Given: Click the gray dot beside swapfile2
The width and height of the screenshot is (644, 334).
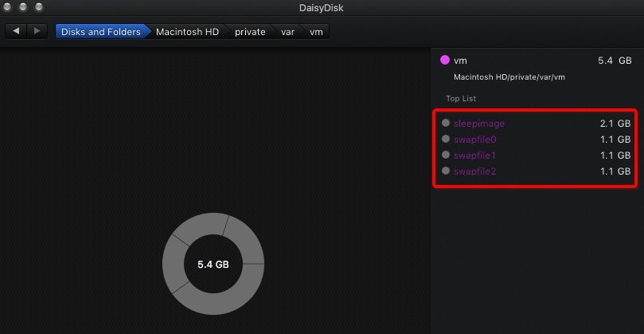Looking at the screenshot, I should pos(446,171).
